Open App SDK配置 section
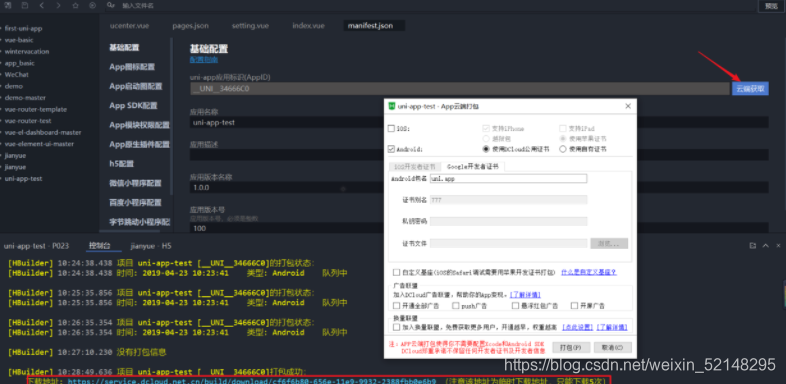This screenshot has width=786, height=384. [133, 106]
